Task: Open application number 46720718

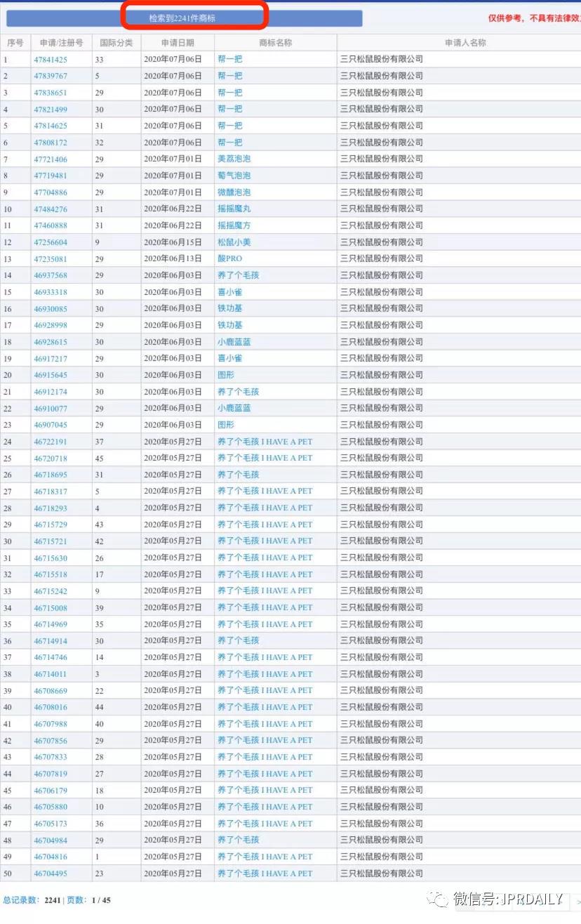Action: point(51,458)
